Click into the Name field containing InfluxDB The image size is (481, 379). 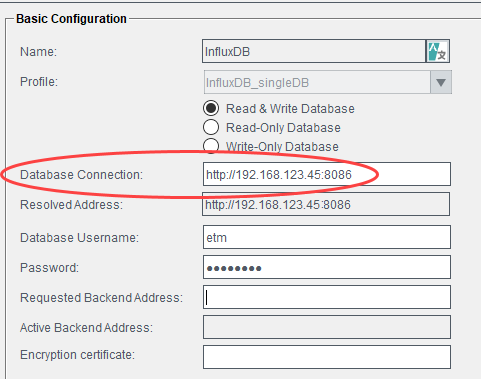click(x=314, y=51)
